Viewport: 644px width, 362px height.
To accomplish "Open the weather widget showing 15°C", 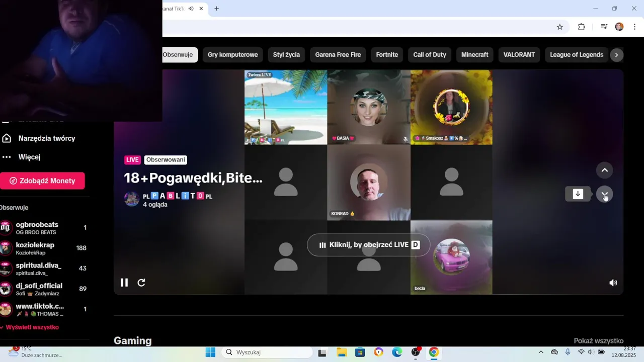I will pos(35,352).
